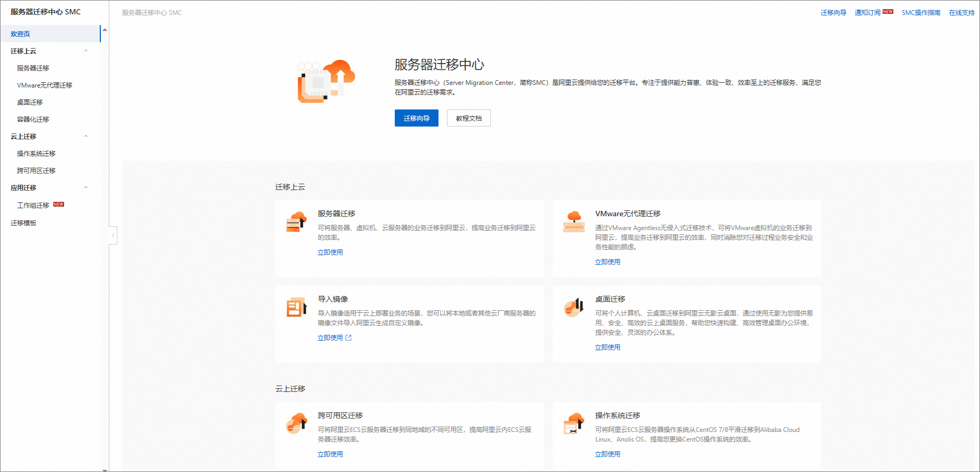Open 在线支持 link in top bar
980x472 pixels.
(962, 13)
